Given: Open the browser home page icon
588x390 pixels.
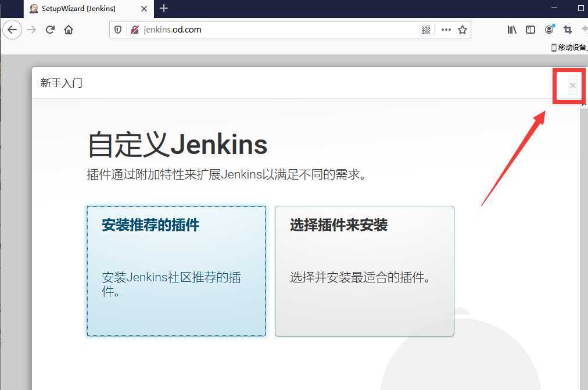Looking at the screenshot, I should click(x=68, y=30).
